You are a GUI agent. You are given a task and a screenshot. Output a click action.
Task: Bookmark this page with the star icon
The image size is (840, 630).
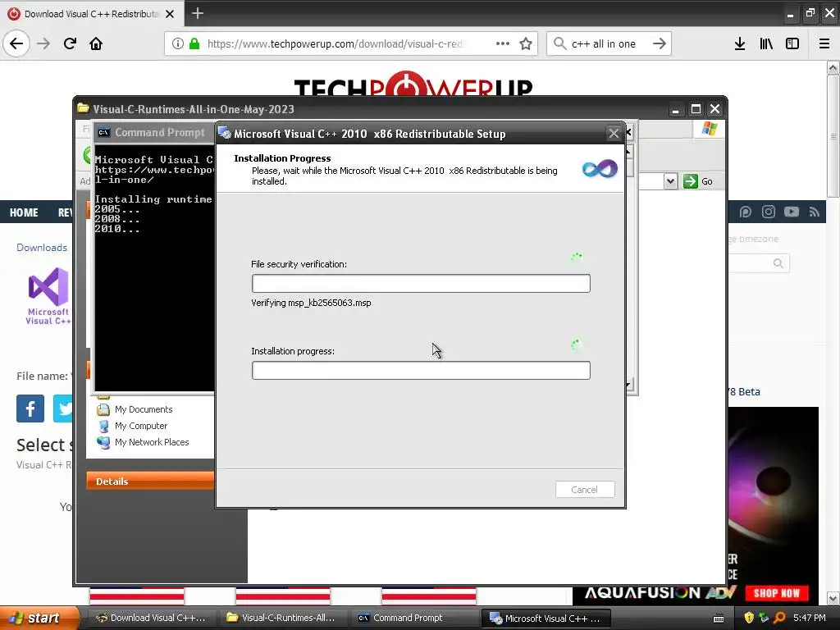point(526,43)
